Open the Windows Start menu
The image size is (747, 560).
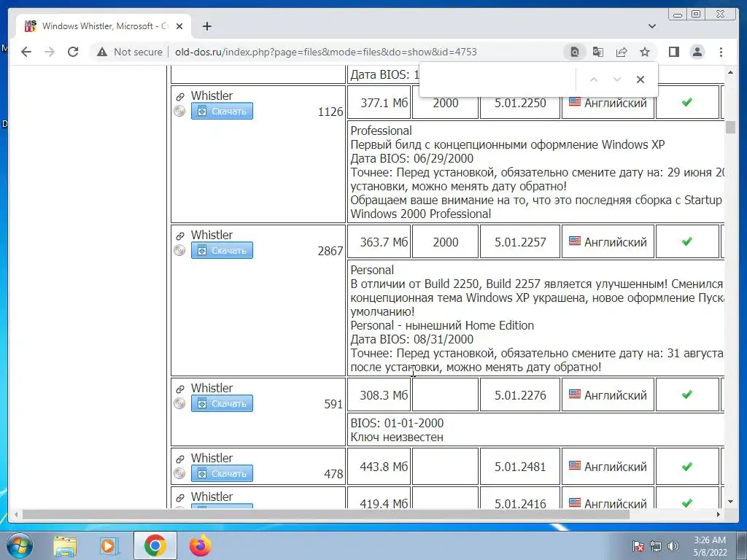(x=19, y=545)
